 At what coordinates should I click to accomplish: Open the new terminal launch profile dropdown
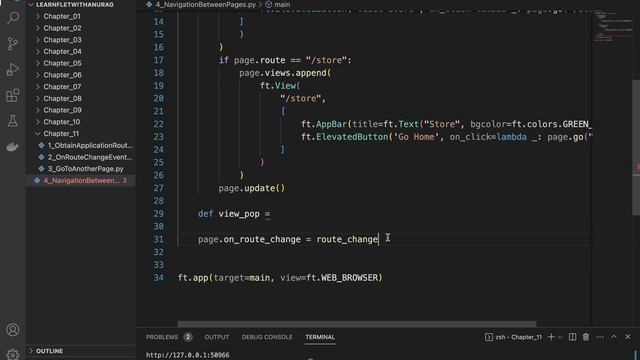[560, 337]
